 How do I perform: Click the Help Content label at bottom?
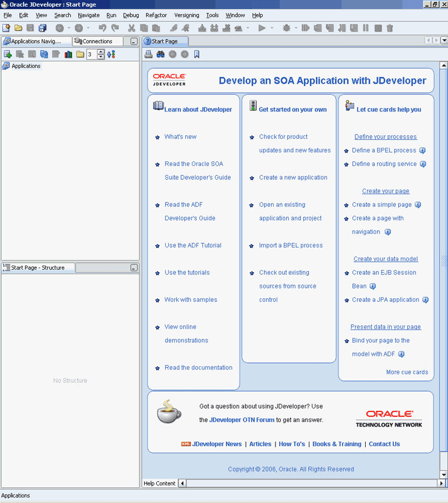click(x=159, y=484)
